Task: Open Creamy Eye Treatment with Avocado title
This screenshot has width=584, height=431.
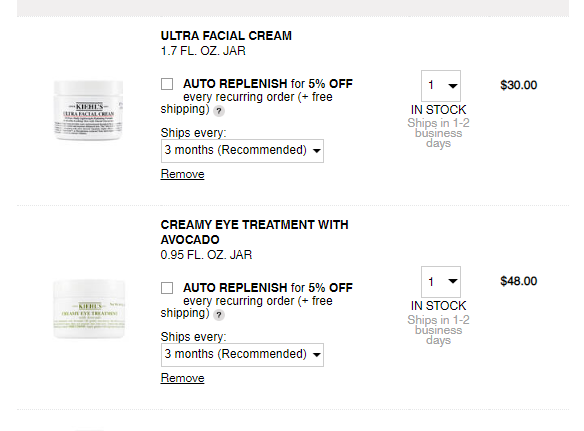Action: pyautogui.click(x=254, y=232)
